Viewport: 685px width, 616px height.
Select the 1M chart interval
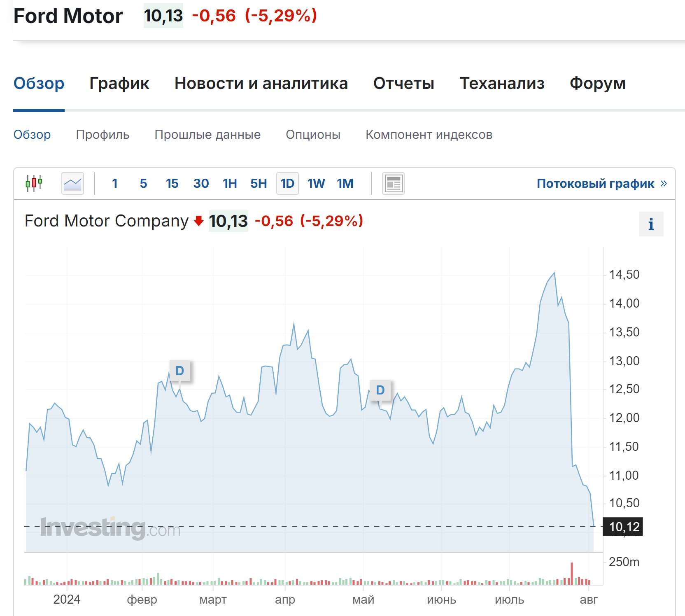coord(345,183)
